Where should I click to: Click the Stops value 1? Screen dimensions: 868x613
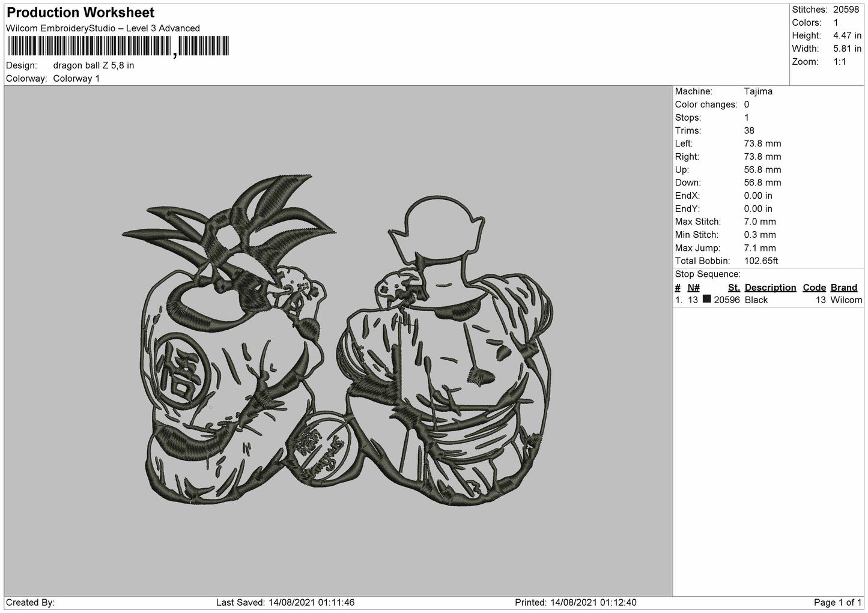[x=747, y=118]
